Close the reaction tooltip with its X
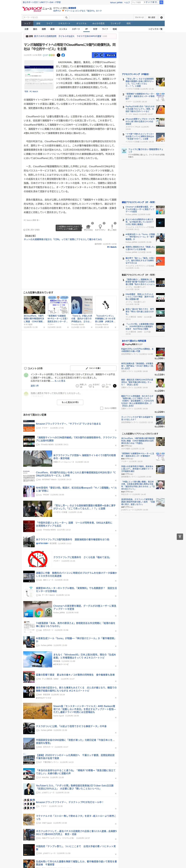This screenshot has width=186, height=868. click(81, 226)
